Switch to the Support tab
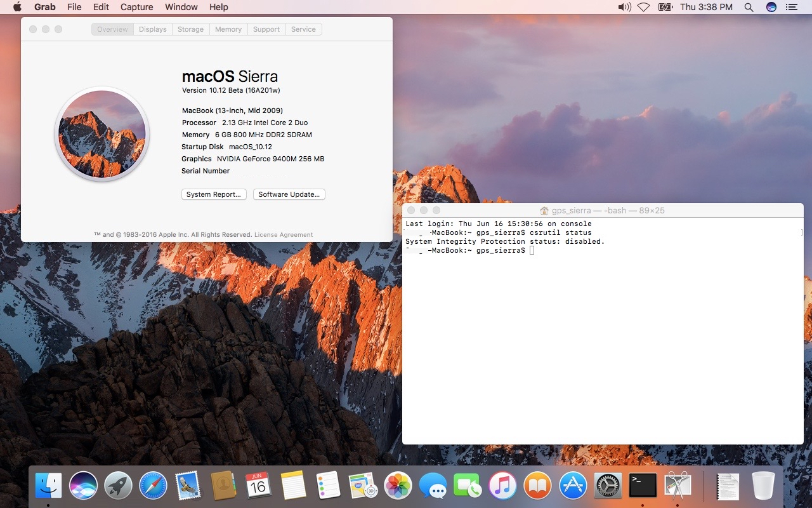 tap(266, 29)
